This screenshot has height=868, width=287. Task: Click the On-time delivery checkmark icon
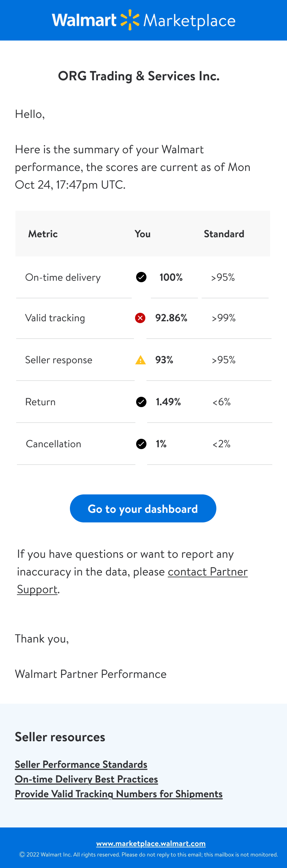point(141,277)
